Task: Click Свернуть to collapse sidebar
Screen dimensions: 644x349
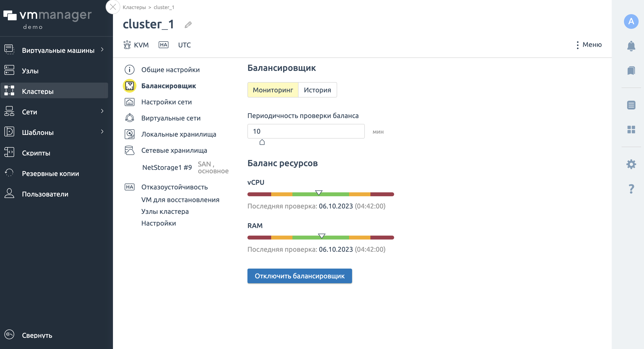Action: (37, 335)
